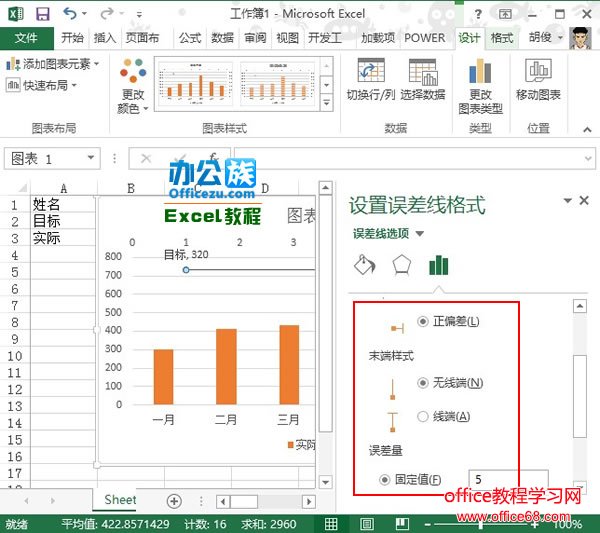Click in the fixed value input field
The image size is (600, 533).
[508, 479]
